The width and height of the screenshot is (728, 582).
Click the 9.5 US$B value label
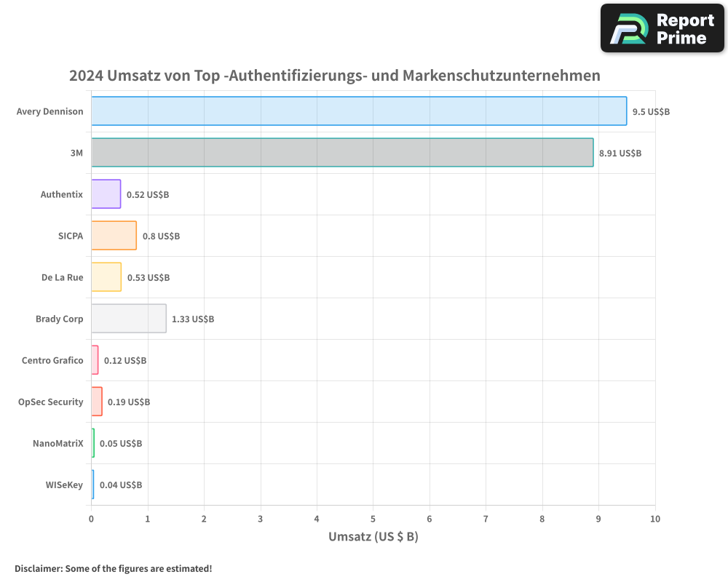pyautogui.click(x=650, y=111)
